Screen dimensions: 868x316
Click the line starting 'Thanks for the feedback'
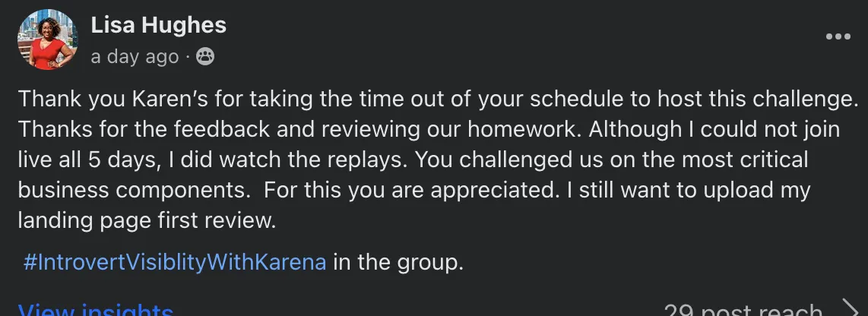[x=429, y=130]
